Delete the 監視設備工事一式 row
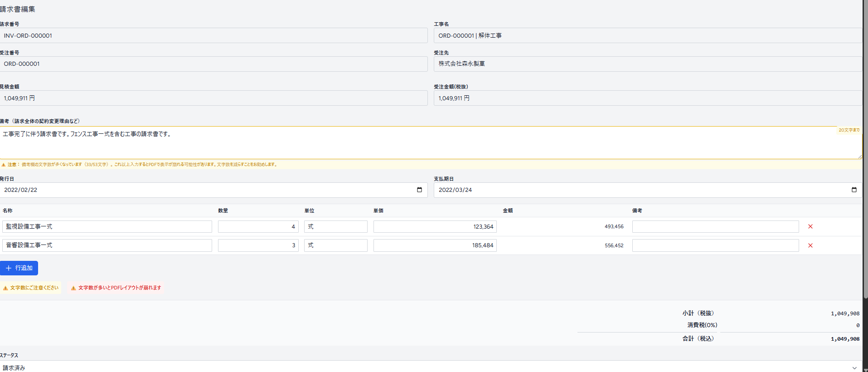Screen dimensions: 868x372 coord(810,226)
